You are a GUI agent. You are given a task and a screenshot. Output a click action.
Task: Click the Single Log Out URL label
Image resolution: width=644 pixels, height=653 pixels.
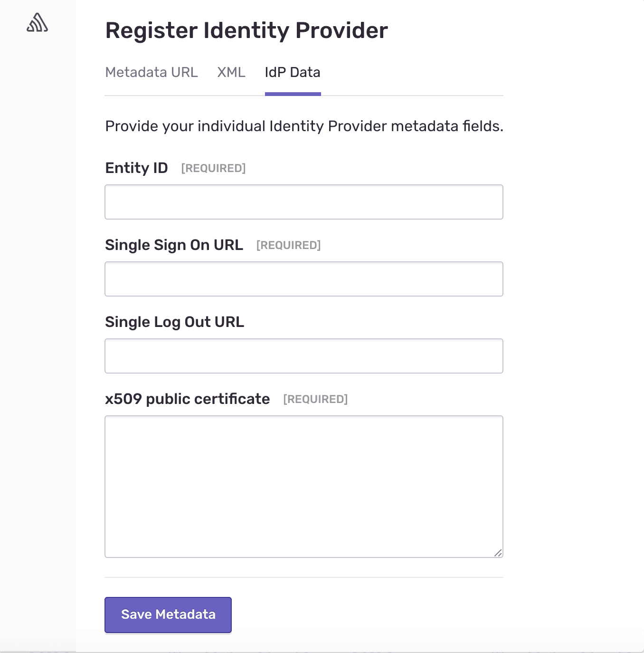coord(174,322)
